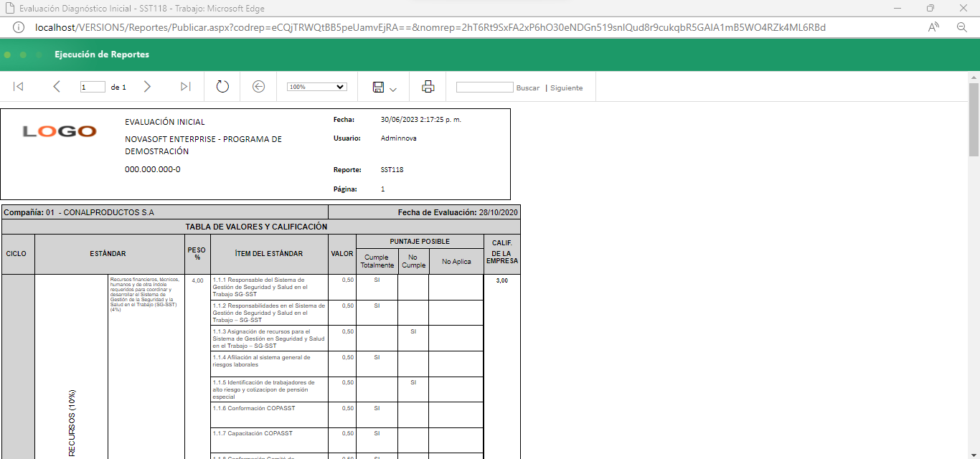Print the report using printer icon

tap(428, 87)
